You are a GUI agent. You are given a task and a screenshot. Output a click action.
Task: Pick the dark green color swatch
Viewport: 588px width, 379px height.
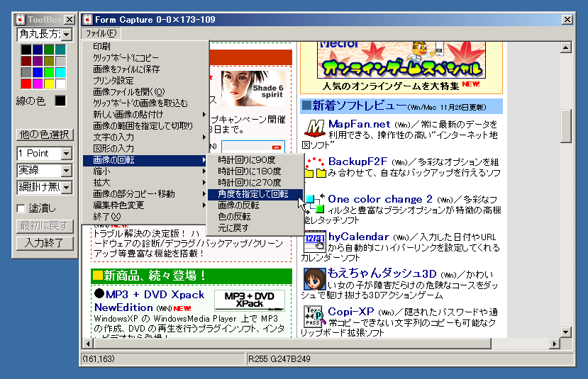tap(49, 50)
